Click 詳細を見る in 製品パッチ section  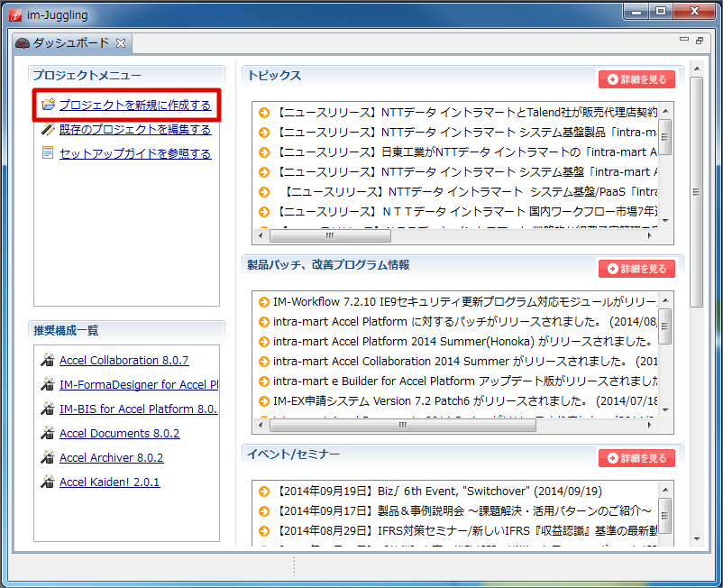pyautogui.click(x=636, y=269)
